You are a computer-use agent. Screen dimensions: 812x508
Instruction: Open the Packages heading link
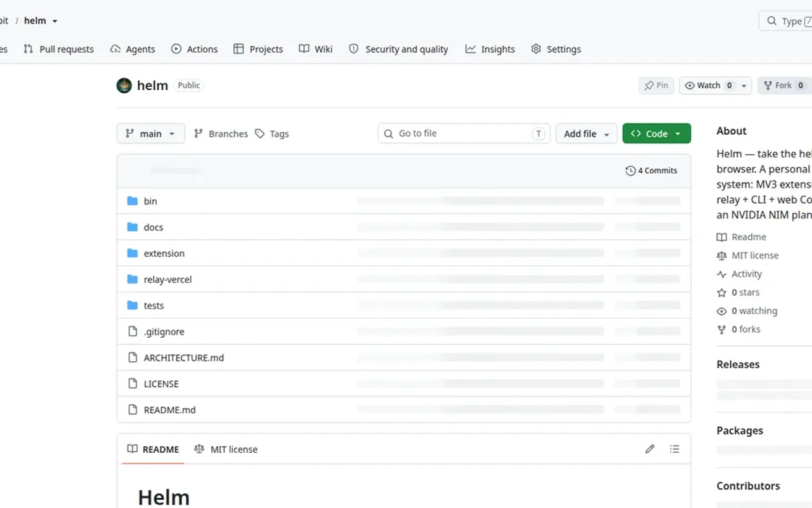tap(740, 431)
